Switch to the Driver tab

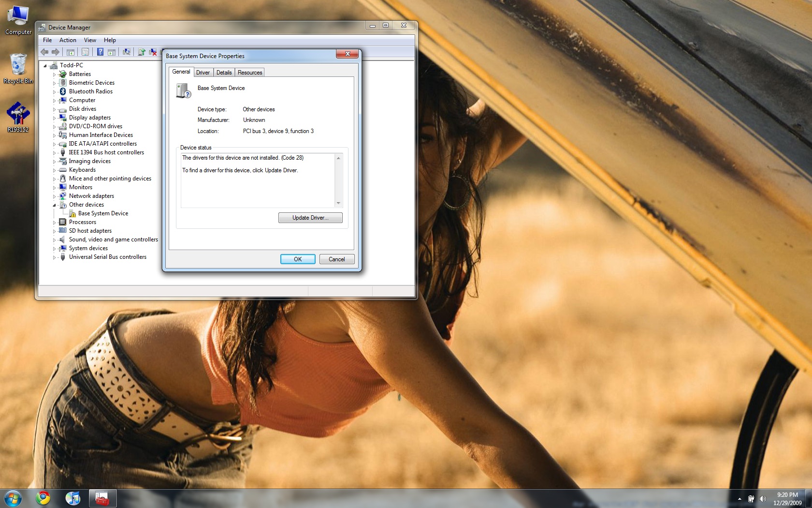pyautogui.click(x=203, y=73)
